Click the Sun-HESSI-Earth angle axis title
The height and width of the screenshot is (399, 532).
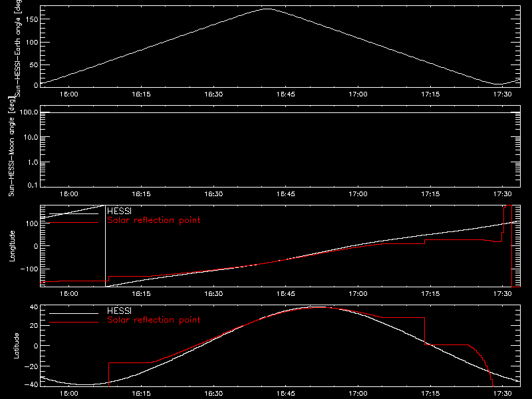point(18,48)
